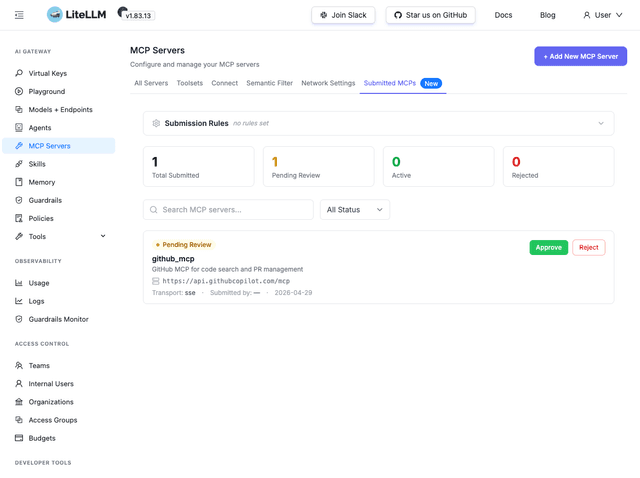Click the server icon beside github URL
640x478 pixels.
point(156,281)
